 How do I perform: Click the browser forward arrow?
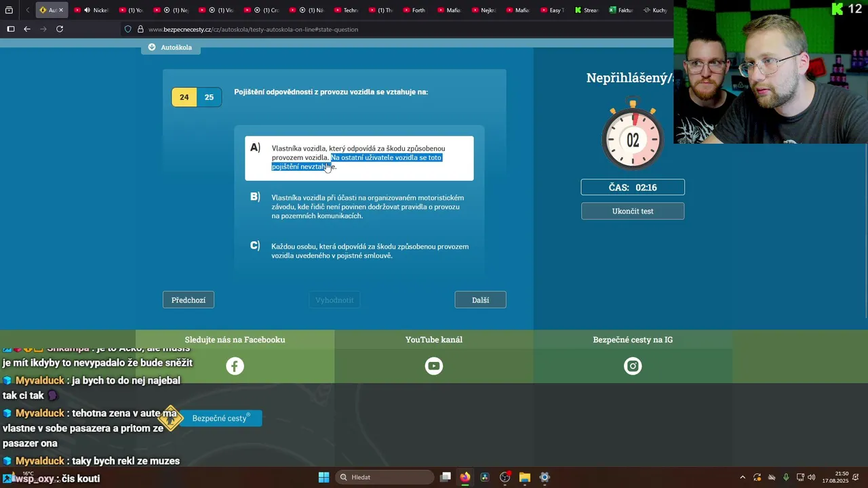pyautogui.click(x=43, y=29)
